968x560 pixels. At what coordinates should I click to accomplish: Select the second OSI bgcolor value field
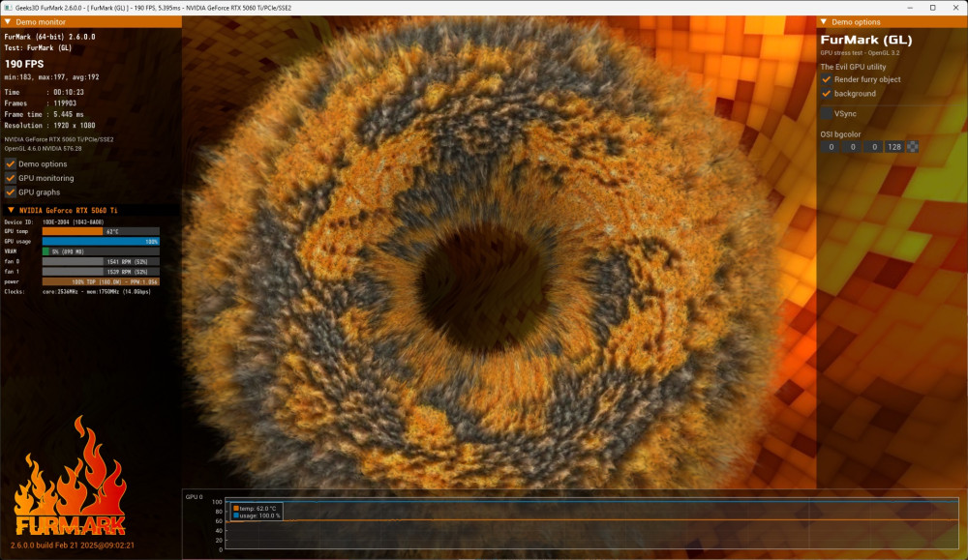tap(853, 147)
